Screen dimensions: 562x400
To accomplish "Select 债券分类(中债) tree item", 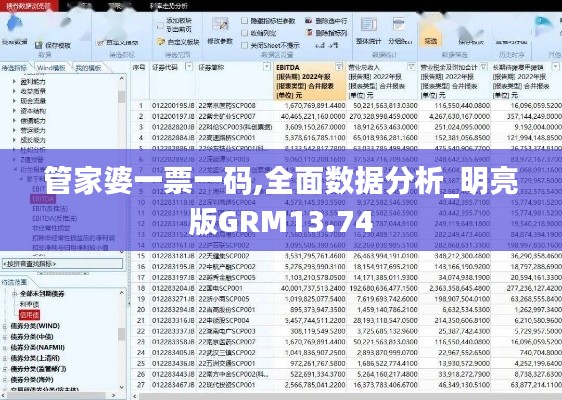I will tap(32, 337).
